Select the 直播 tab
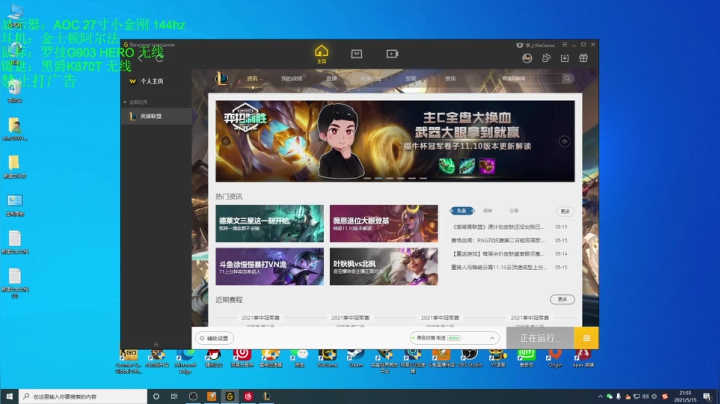The height and width of the screenshot is (404, 720). coord(331,79)
